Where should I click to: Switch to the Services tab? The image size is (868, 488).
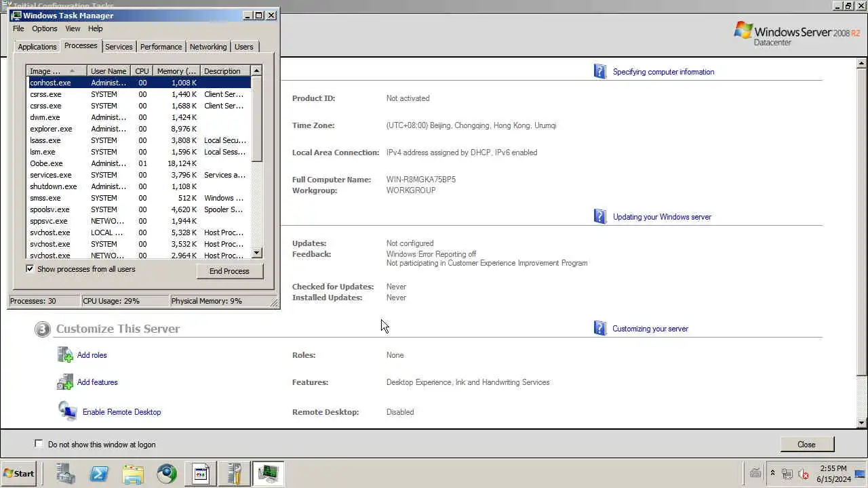[x=119, y=47]
